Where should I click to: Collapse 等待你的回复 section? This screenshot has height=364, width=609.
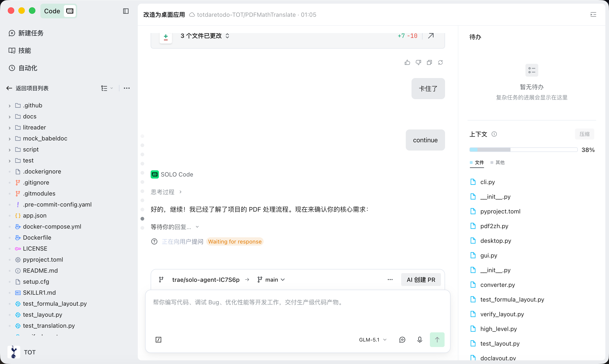click(x=175, y=227)
